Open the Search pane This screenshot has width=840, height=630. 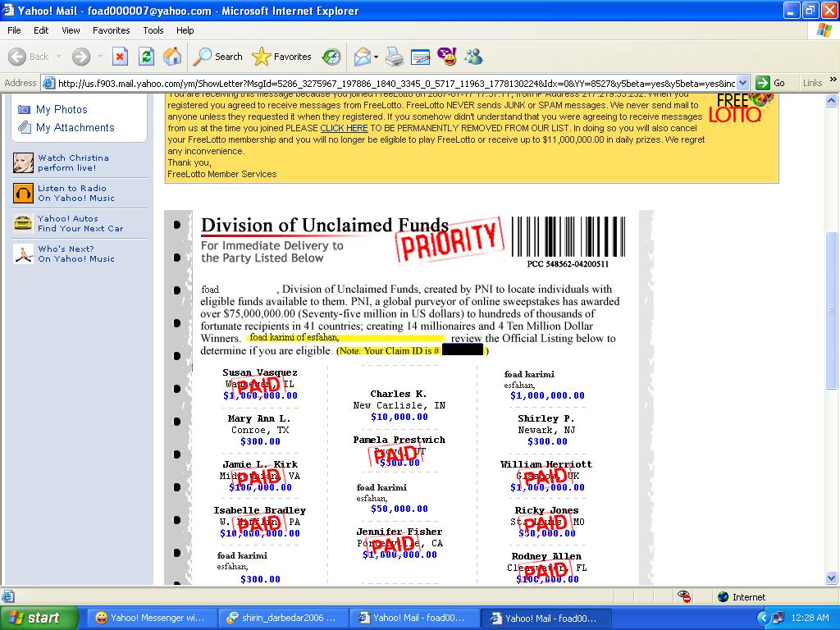pos(217,57)
